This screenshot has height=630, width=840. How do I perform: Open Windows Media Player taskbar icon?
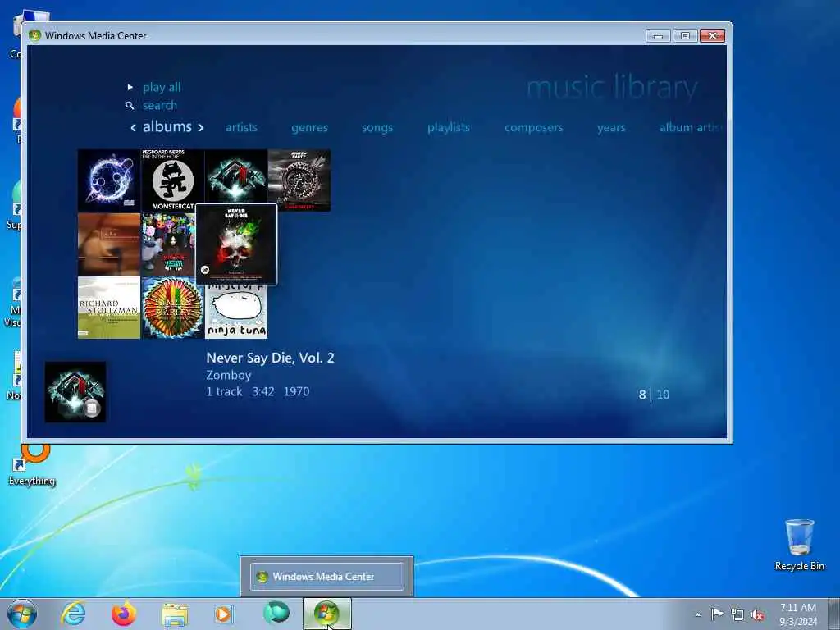[x=224, y=614]
